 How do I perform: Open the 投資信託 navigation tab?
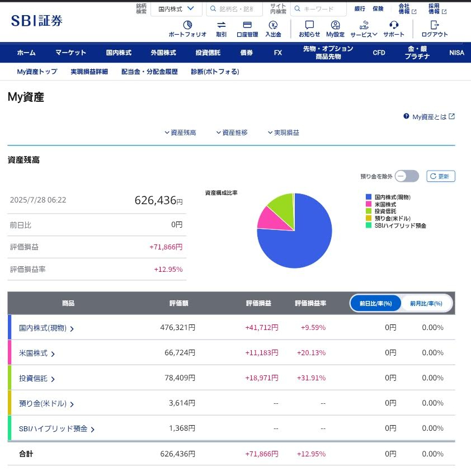pos(208,53)
